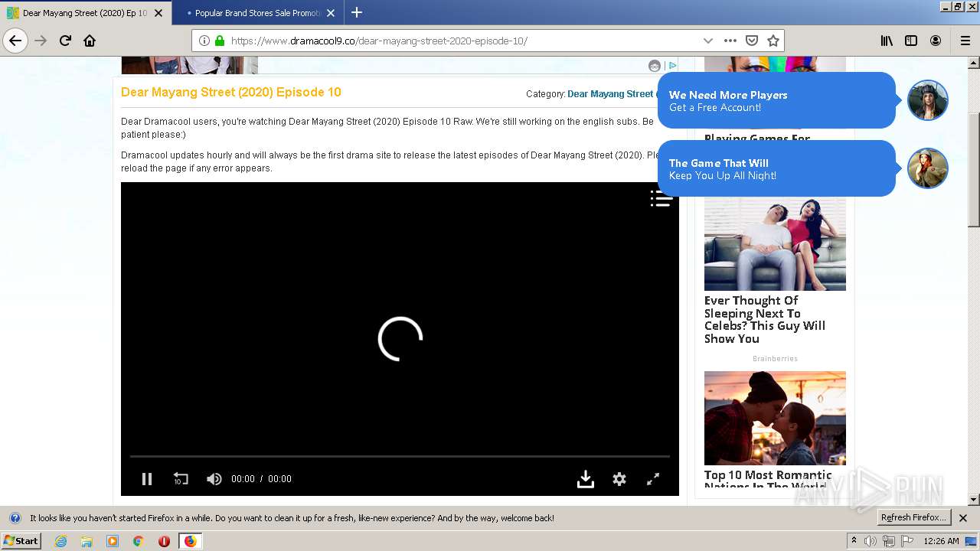Image resolution: width=980 pixels, height=551 pixels.
Task: Click the system tray volume icon
Action: [x=871, y=541]
